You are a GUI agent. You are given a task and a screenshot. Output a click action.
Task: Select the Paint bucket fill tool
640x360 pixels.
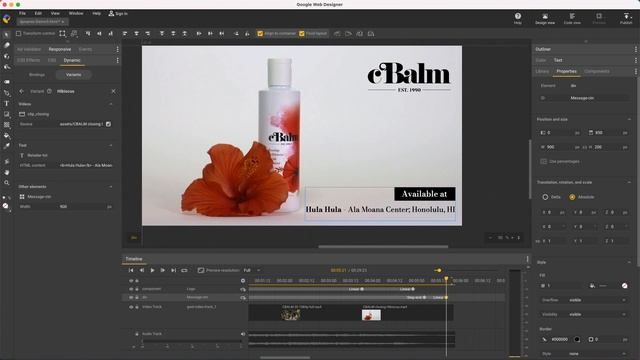click(x=7, y=135)
